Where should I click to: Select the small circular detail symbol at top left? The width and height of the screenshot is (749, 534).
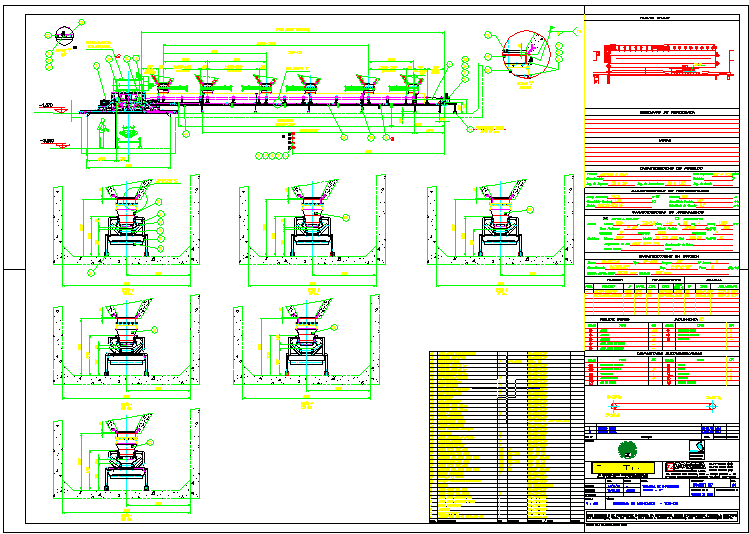tap(64, 35)
